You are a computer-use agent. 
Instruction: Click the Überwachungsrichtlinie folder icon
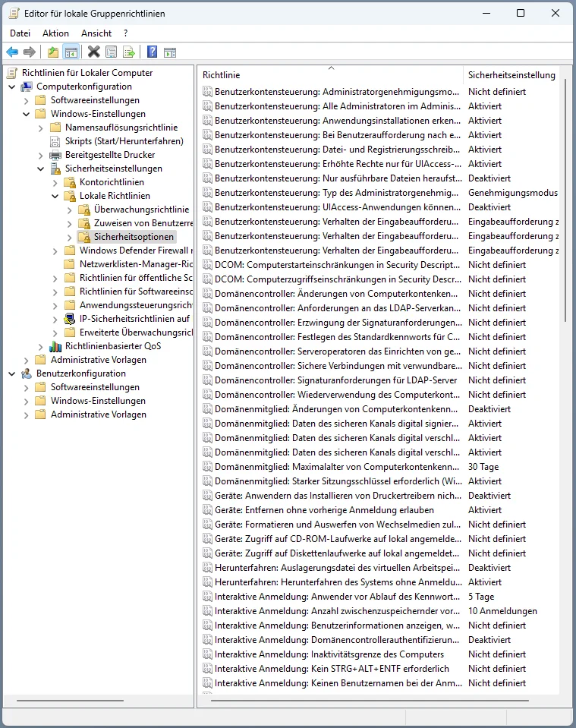pos(84,210)
